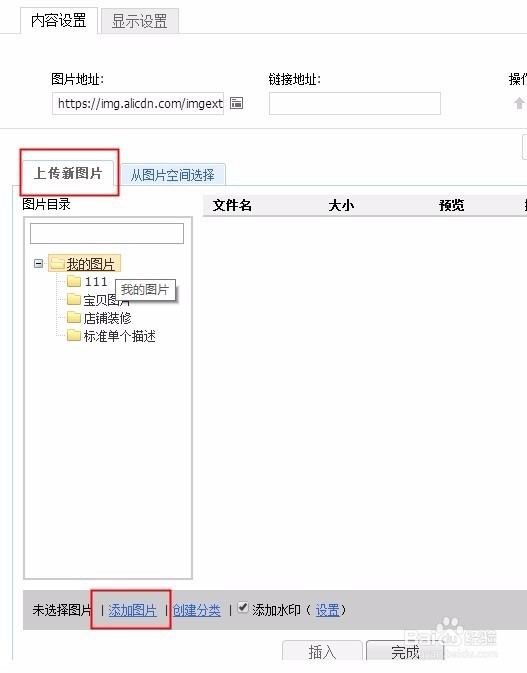
Task: Click the 插入 button
Action: 322,651
